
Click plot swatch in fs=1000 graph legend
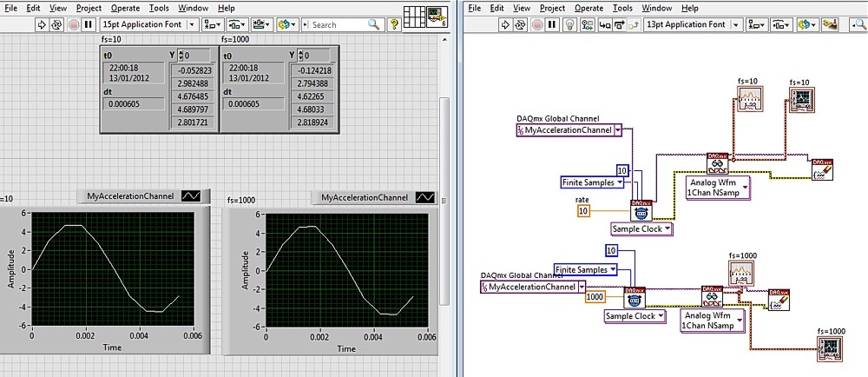point(424,197)
